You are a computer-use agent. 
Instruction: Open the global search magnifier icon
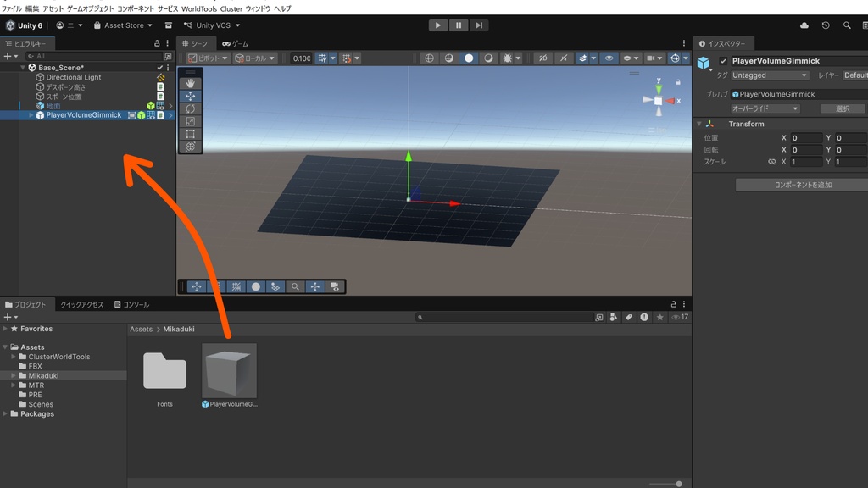coord(847,25)
